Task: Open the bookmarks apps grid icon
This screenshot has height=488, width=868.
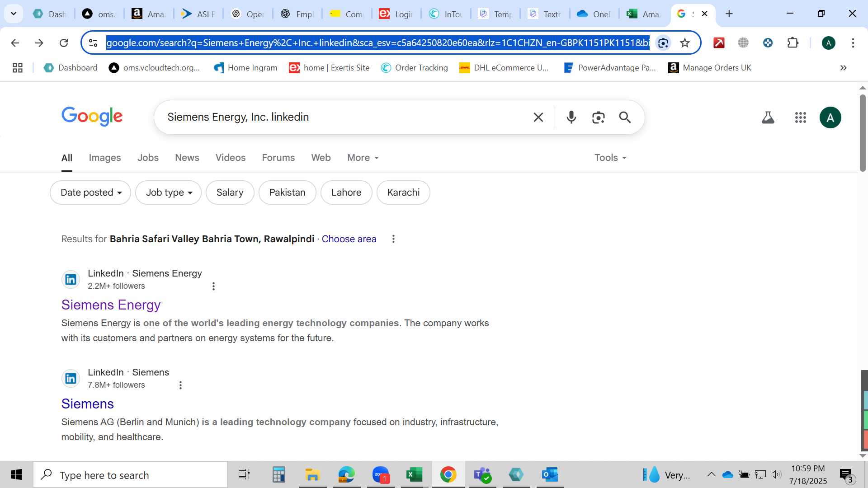Action: coord(18,68)
